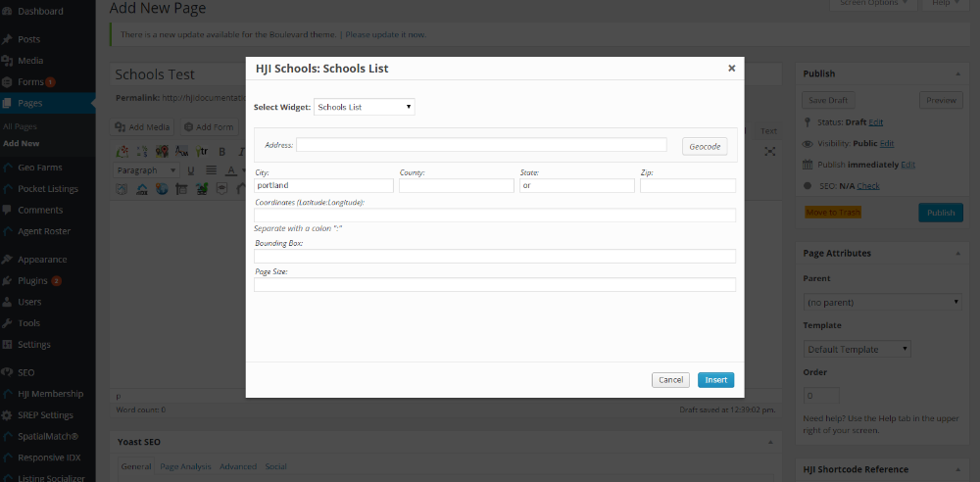Collapse the Page Attributes panel

tap(958, 253)
